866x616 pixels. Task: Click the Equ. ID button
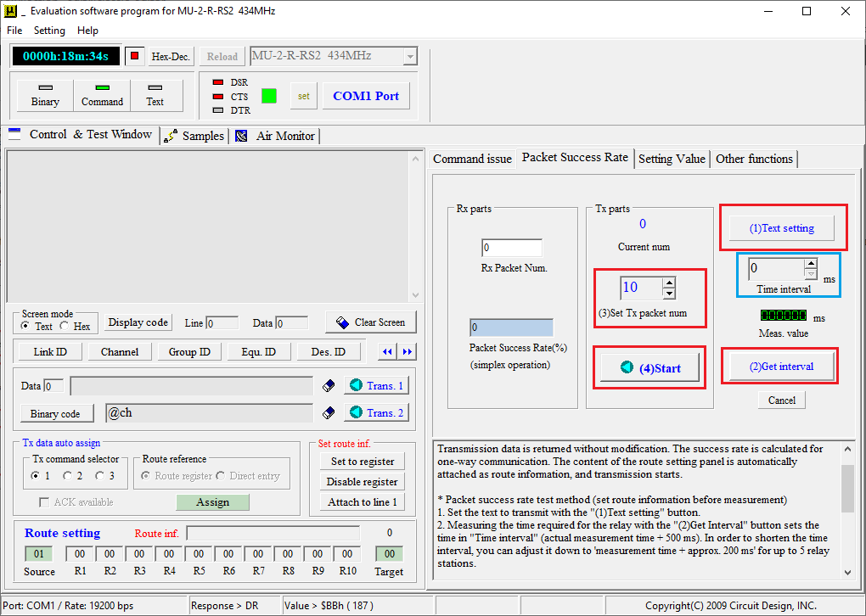tap(258, 351)
